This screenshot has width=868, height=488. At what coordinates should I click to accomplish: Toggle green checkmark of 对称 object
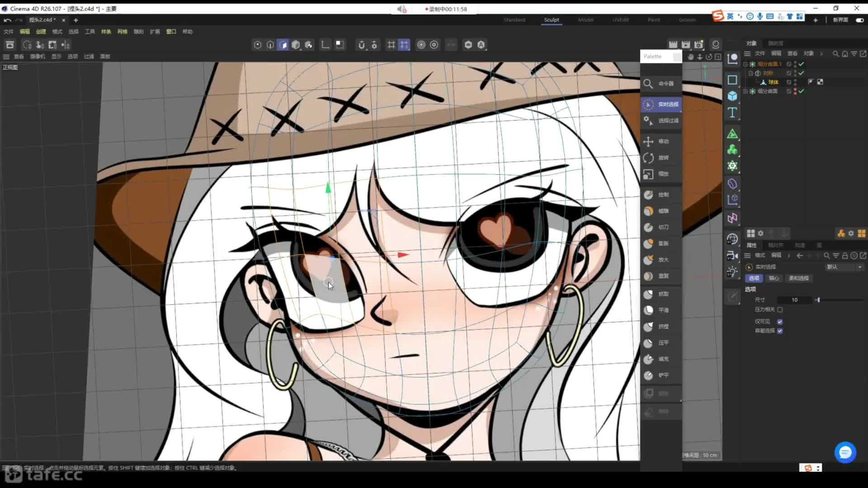[x=801, y=73]
